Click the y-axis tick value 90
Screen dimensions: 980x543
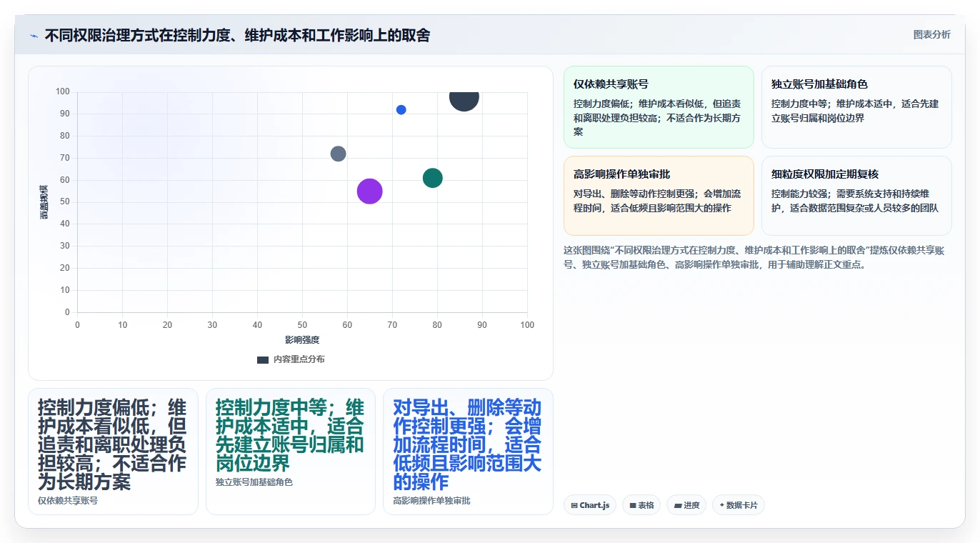point(65,114)
